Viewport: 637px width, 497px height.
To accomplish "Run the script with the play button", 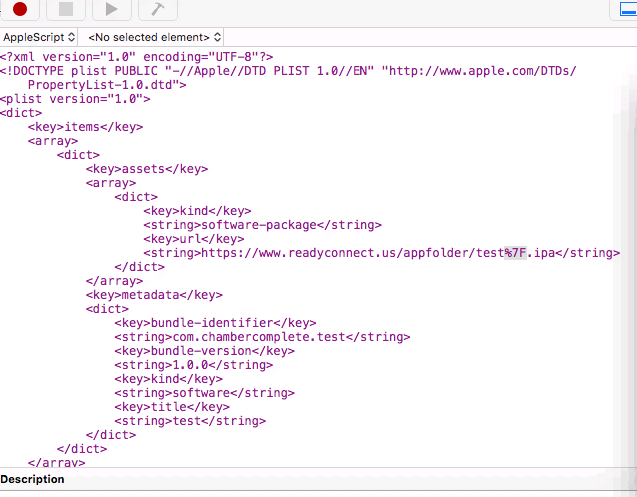I will pos(111,9).
